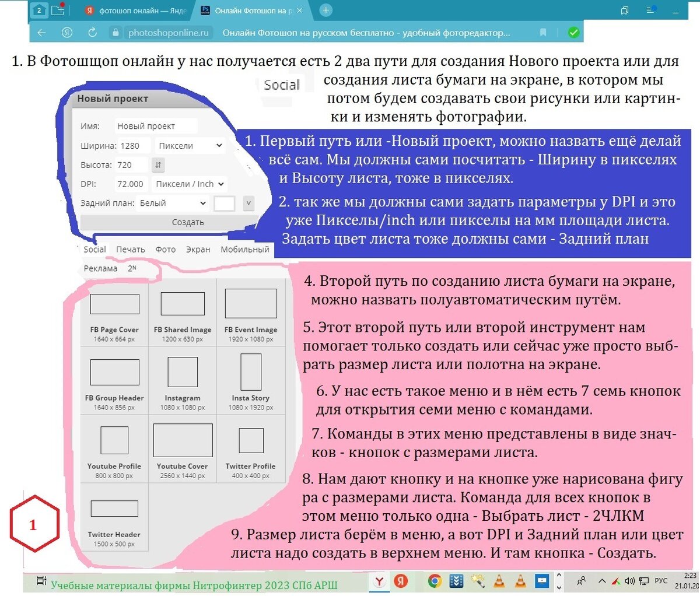Choose the Insta Story preset

251,380
